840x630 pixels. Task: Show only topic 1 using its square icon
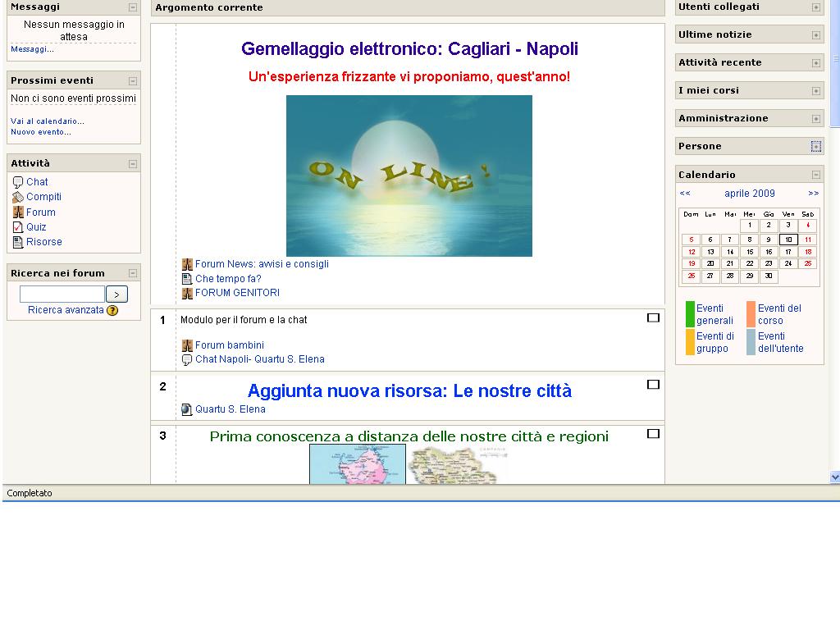click(x=653, y=318)
